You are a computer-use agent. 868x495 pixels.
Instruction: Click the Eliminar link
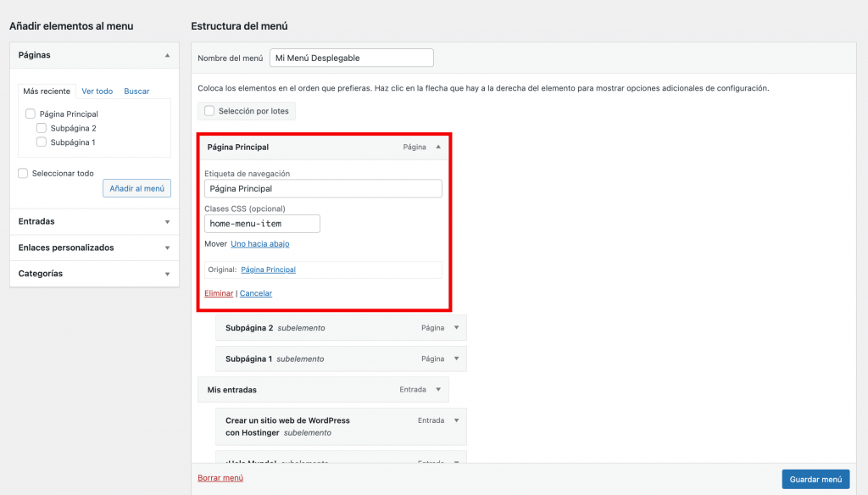(x=219, y=293)
